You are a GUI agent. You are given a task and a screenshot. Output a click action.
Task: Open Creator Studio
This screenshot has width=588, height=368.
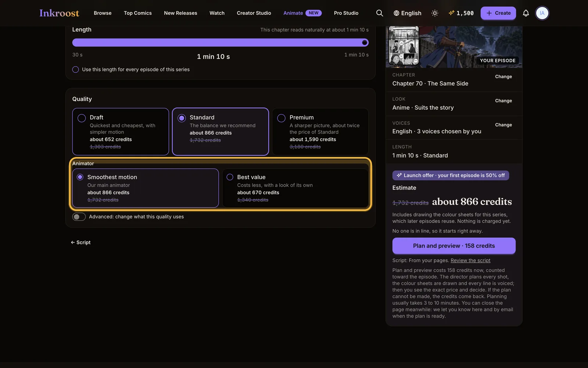[x=254, y=13]
